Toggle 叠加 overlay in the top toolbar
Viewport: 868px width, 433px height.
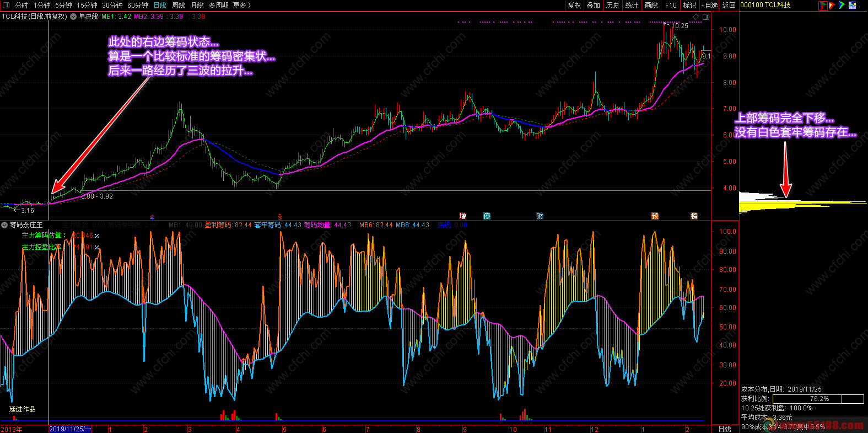pyautogui.click(x=593, y=6)
